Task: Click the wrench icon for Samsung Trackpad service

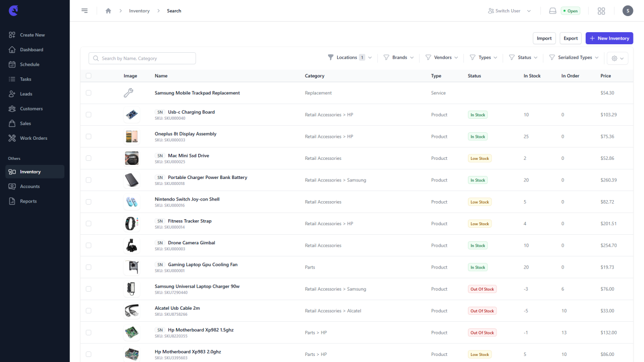Action: click(128, 93)
